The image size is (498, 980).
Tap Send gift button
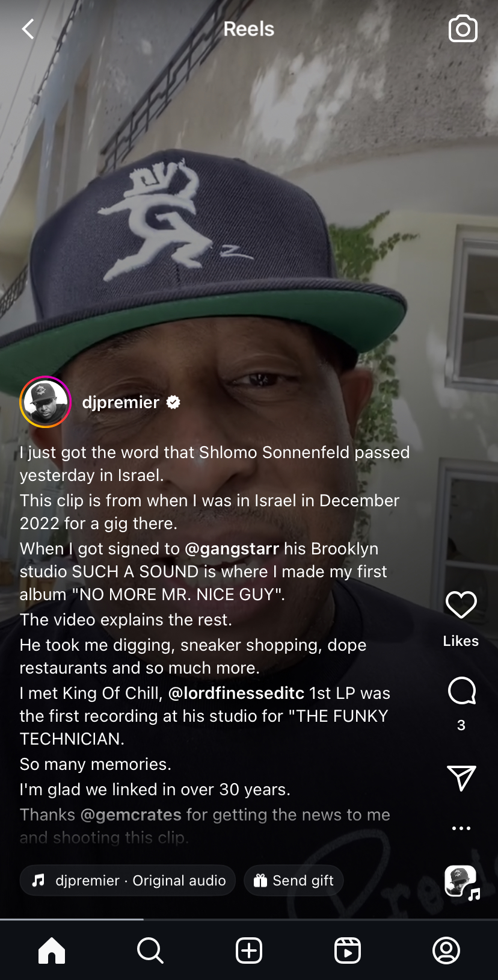(x=294, y=881)
